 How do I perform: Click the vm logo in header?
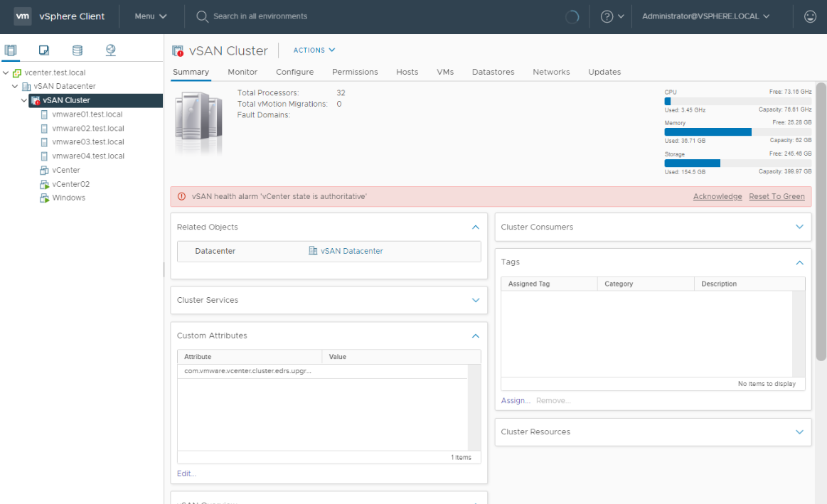tap(23, 16)
